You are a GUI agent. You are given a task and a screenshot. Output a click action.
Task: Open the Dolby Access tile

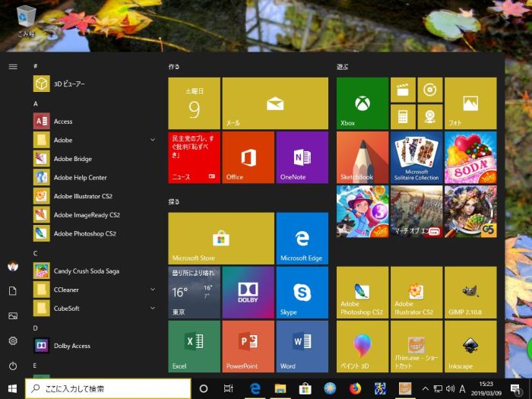(x=248, y=292)
